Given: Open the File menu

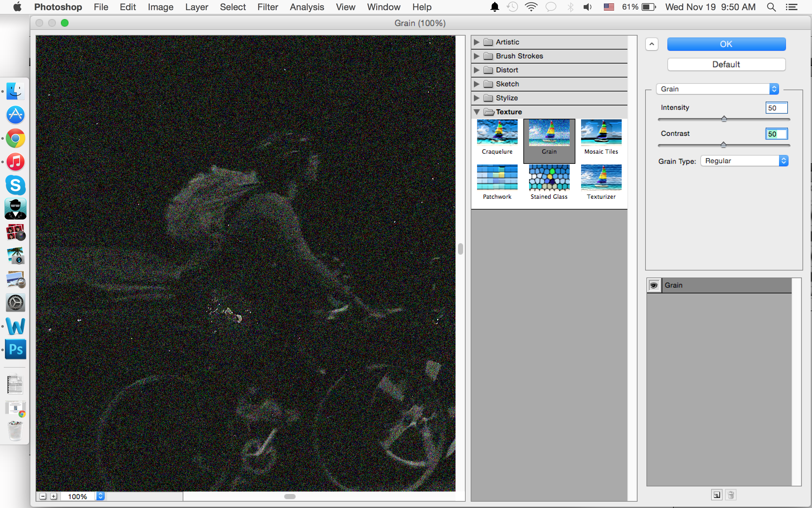Looking at the screenshot, I should pos(101,7).
